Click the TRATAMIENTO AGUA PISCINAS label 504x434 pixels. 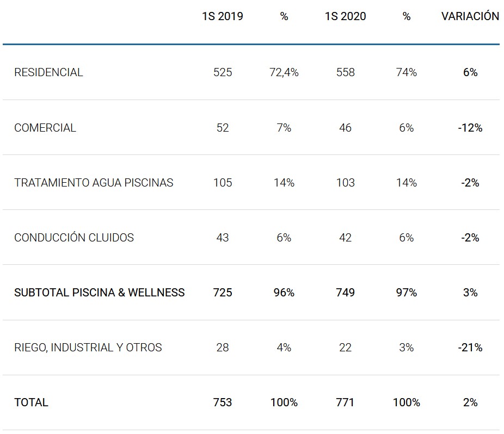(94, 183)
